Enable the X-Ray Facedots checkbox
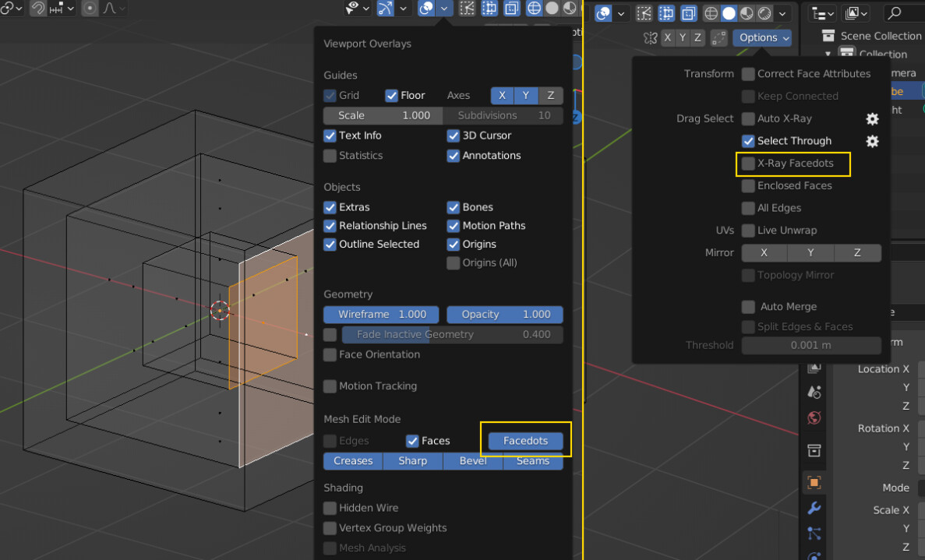Viewport: 925px width, 560px height. [749, 164]
